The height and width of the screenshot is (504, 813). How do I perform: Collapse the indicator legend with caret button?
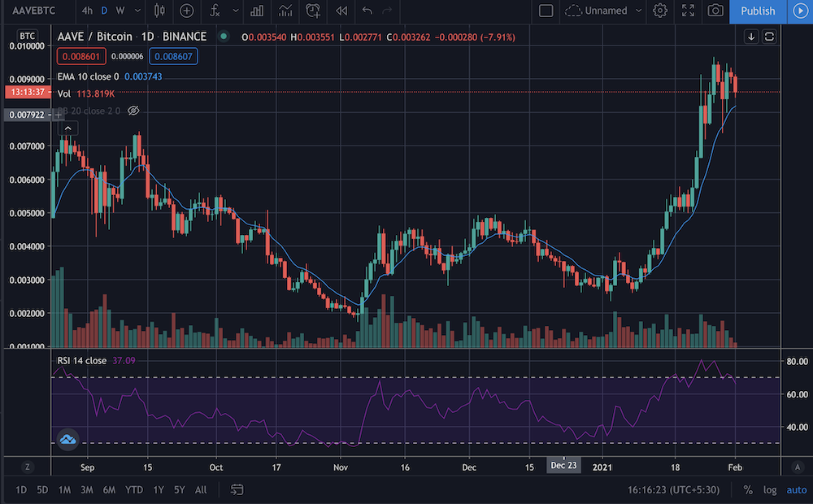click(68, 128)
